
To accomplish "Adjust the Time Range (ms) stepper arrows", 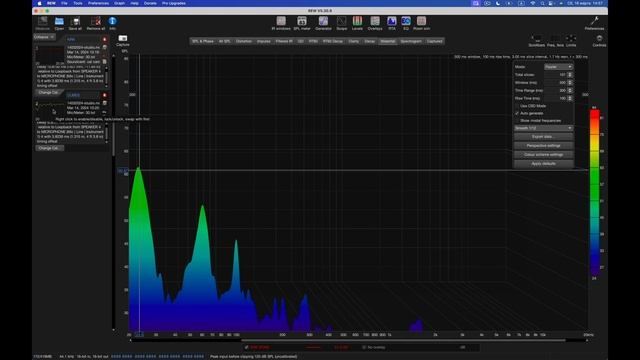I will click(x=570, y=90).
